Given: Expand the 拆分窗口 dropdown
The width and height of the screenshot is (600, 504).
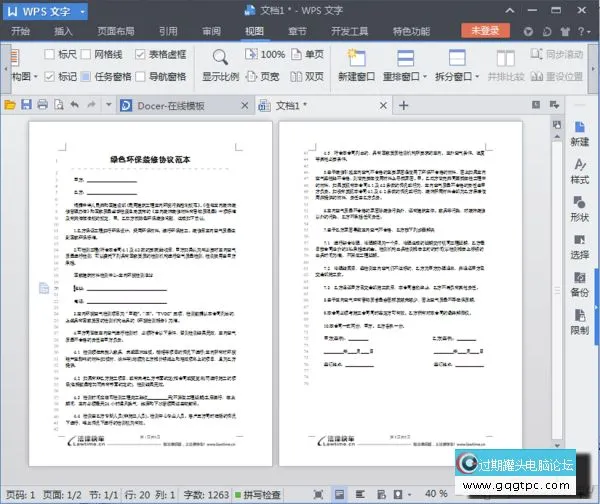Looking at the screenshot, I should point(462,76).
